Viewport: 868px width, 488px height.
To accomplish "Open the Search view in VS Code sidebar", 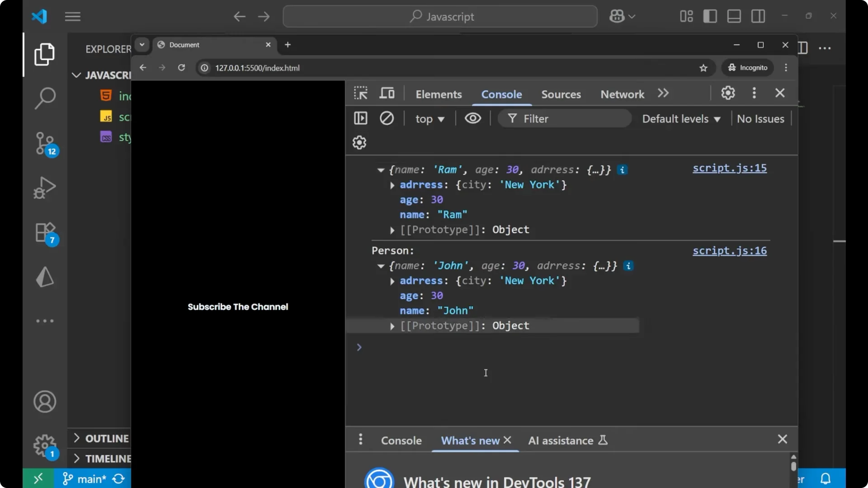I will 45,98.
